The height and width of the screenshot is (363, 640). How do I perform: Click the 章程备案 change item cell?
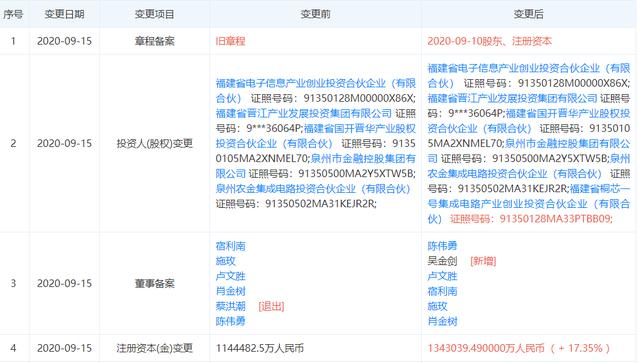(154, 41)
